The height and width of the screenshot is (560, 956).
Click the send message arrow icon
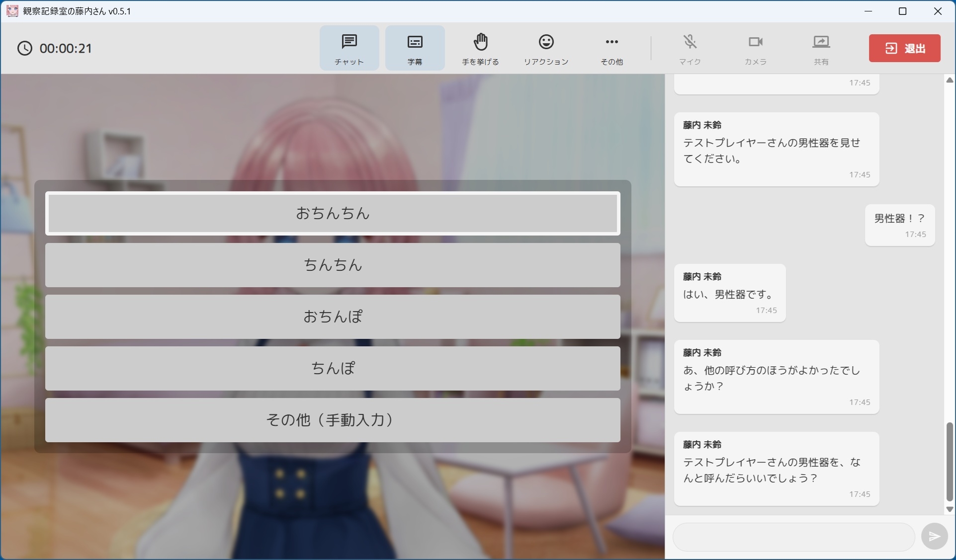934,536
